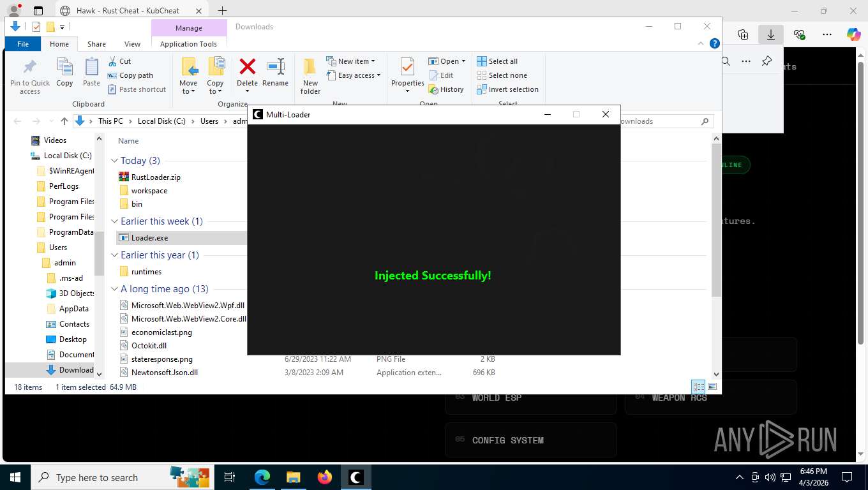The height and width of the screenshot is (490, 868).
Task: Click the Explorer search magnifier icon
Action: click(705, 121)
